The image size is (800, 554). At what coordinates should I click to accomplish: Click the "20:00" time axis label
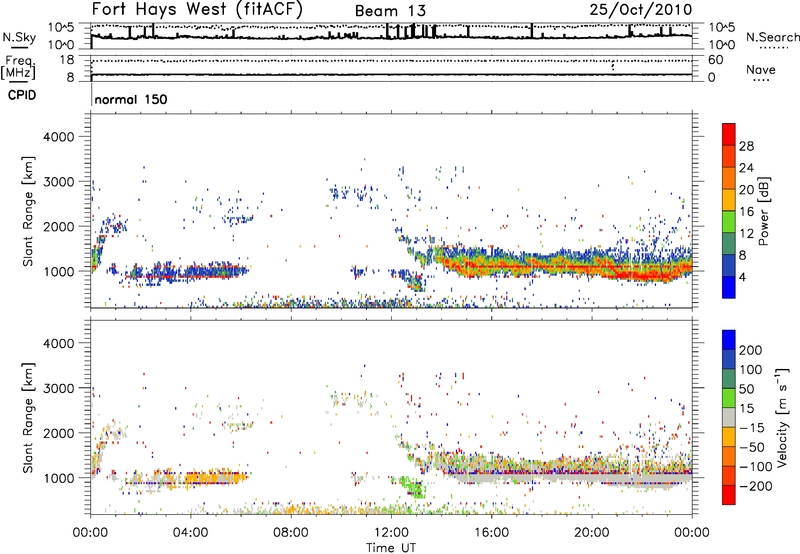click(591, 533)
